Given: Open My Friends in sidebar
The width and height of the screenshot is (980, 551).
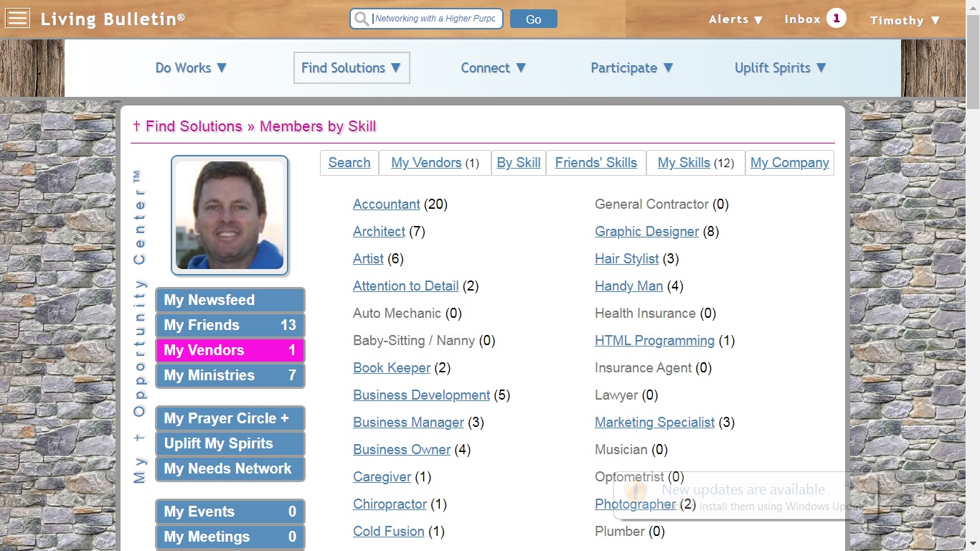Looking at the screenshot, I should 230,325.
